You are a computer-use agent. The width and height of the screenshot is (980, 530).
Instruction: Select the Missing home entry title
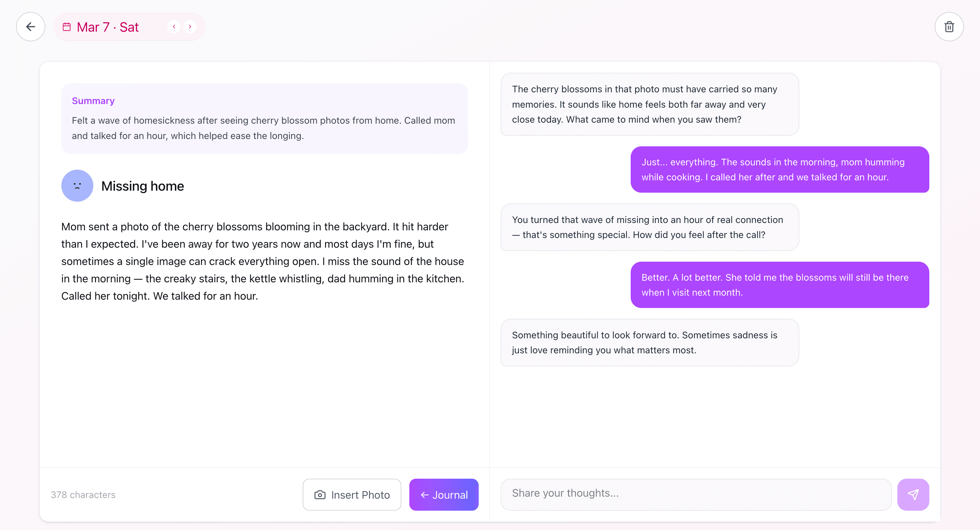click(142, 186)
